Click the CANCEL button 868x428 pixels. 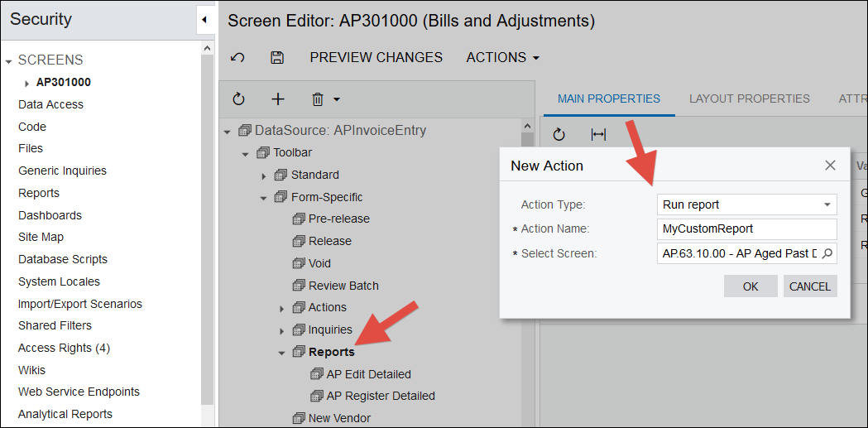coord(809,286)
